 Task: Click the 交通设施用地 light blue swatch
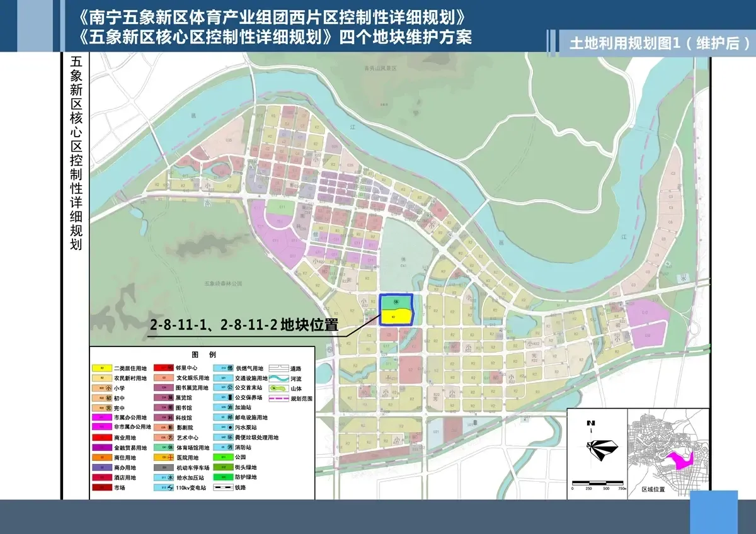224,378
